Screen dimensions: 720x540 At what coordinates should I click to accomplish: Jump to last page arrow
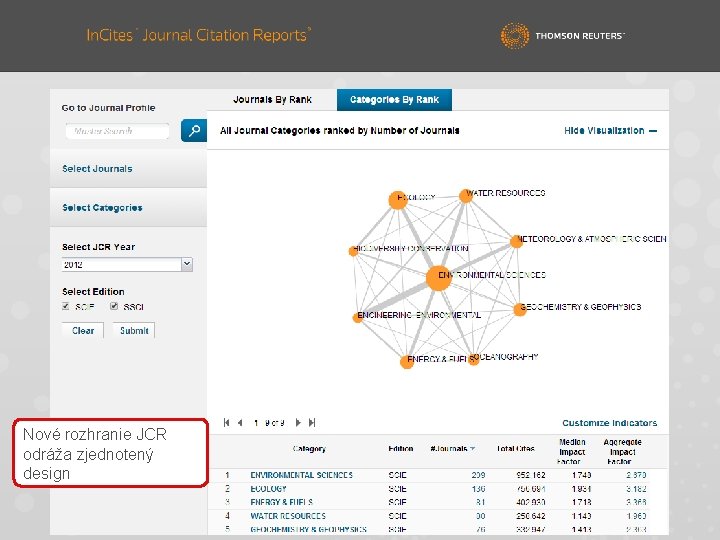point(312,422)
